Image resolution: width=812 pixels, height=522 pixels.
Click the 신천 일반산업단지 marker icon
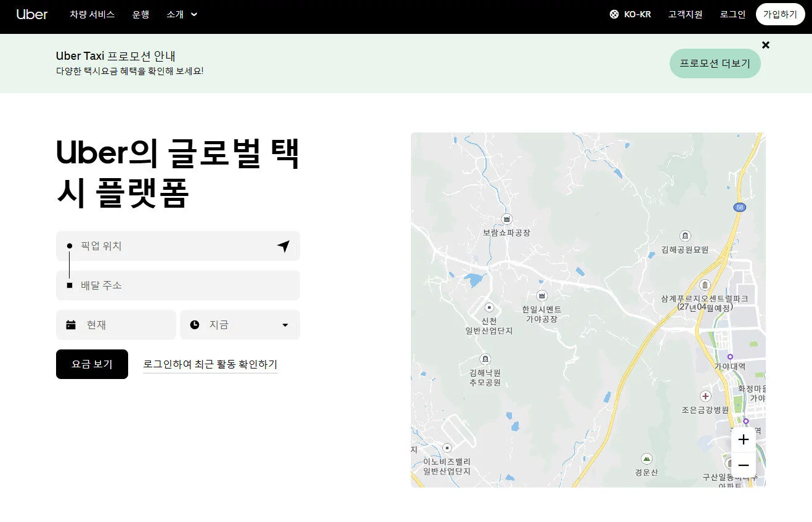(x=489, y=307)
